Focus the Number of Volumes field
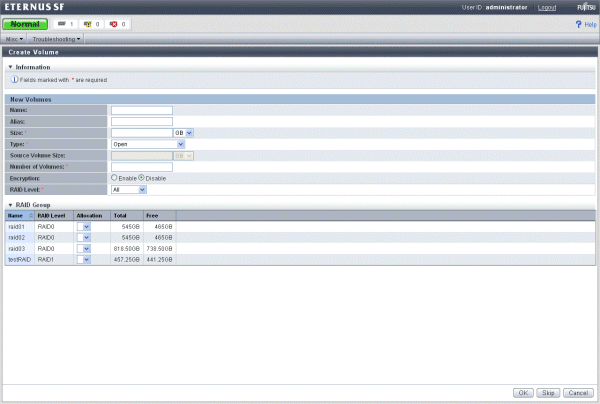This screenshot has height=404, width=600. coord(142,167)
